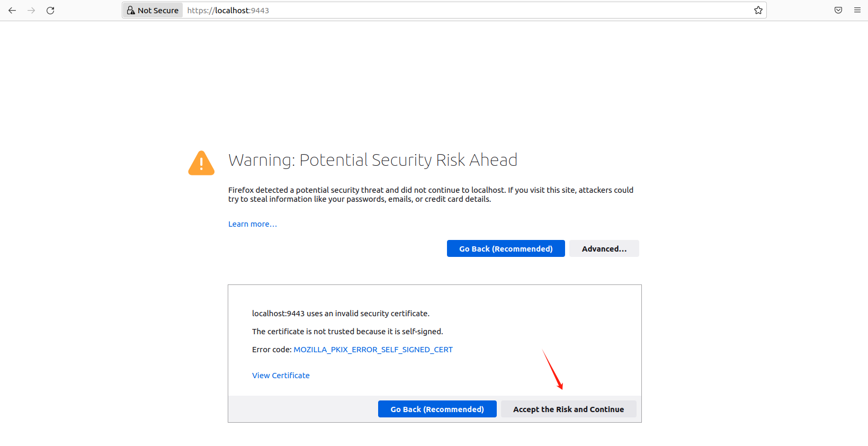This screenshot has width=868, height=446.
Task: Open the View Certificate link
Action: (x=281, y=376)
